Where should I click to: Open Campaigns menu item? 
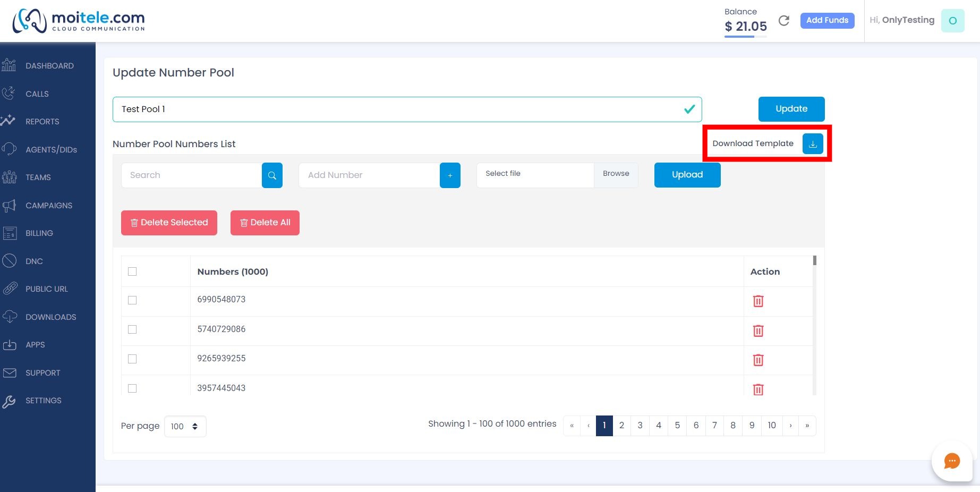click(x=48, y=206)
